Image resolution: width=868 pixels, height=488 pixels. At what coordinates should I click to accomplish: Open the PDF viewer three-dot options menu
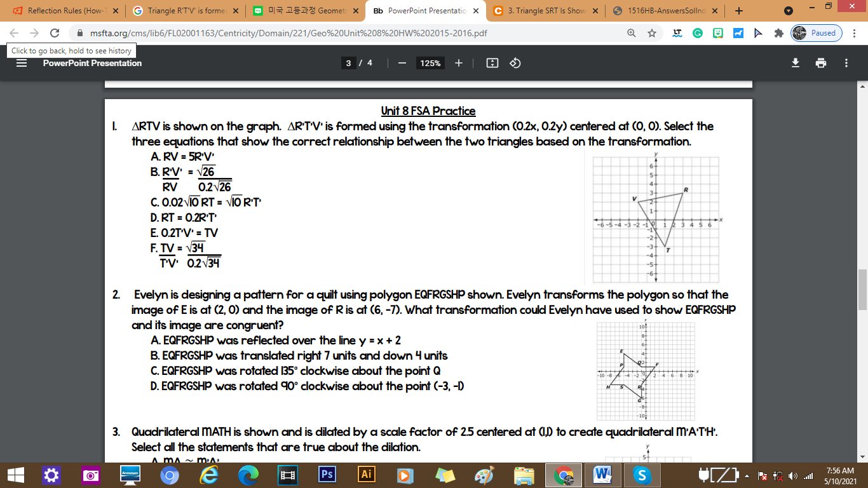point(845,63)
